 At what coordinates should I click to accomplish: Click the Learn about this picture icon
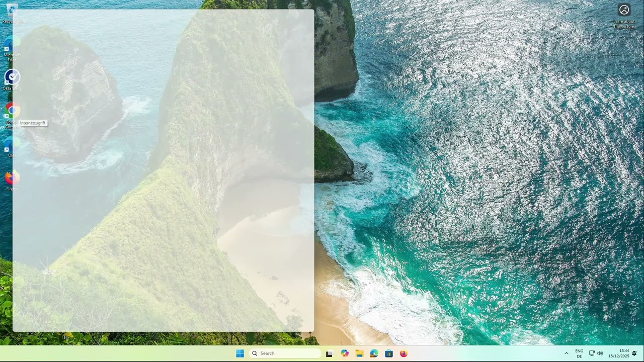point(624,16)
